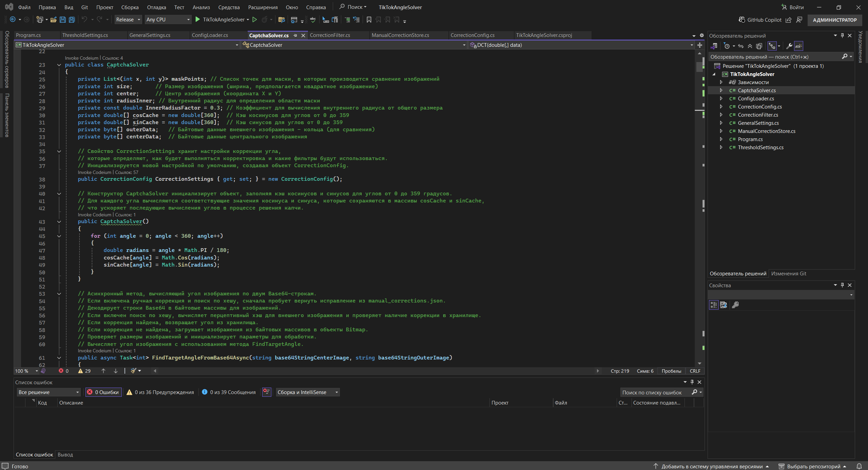Click the Find in Files icon
868x470 pixels.
click(281, 20)
